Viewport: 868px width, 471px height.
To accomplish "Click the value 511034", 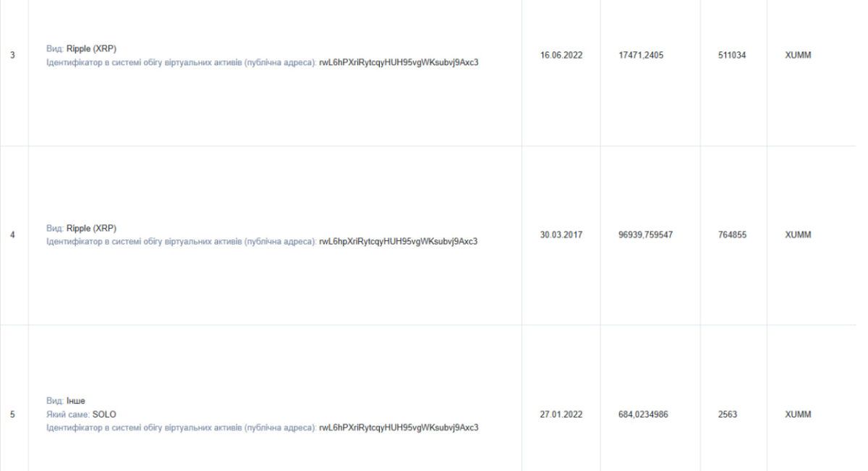I will tap(732, 56).
